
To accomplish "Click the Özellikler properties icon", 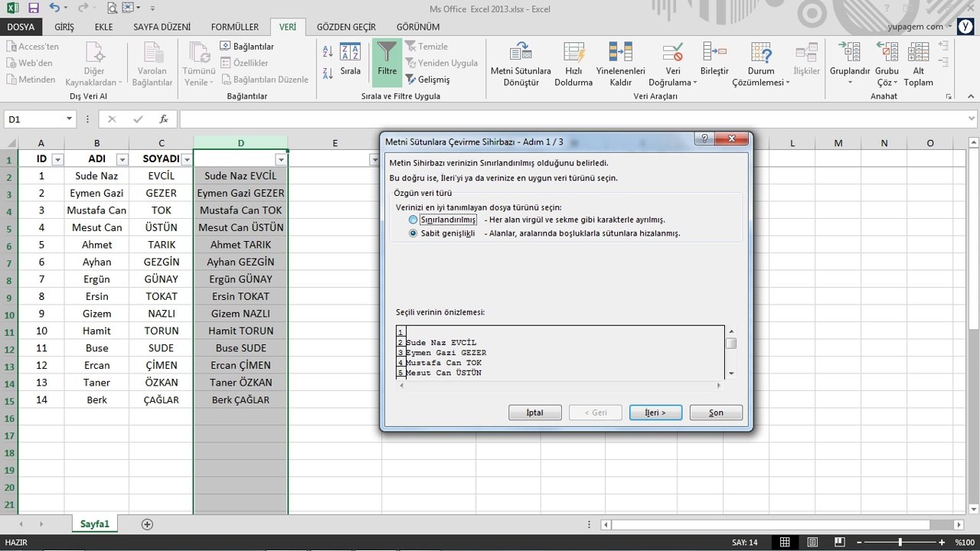I will [x=226, y=63].
